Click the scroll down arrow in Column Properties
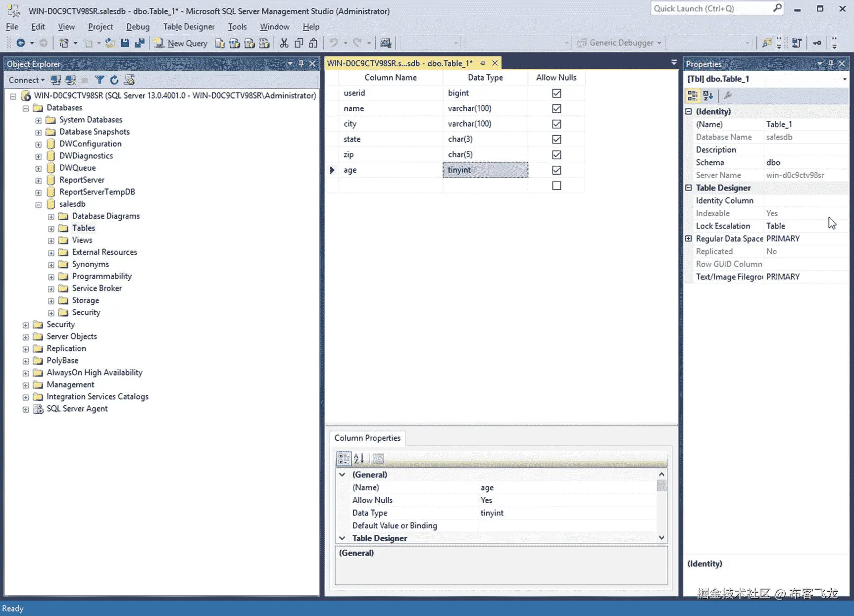The image size is (854, 616). tap(661, 538)
